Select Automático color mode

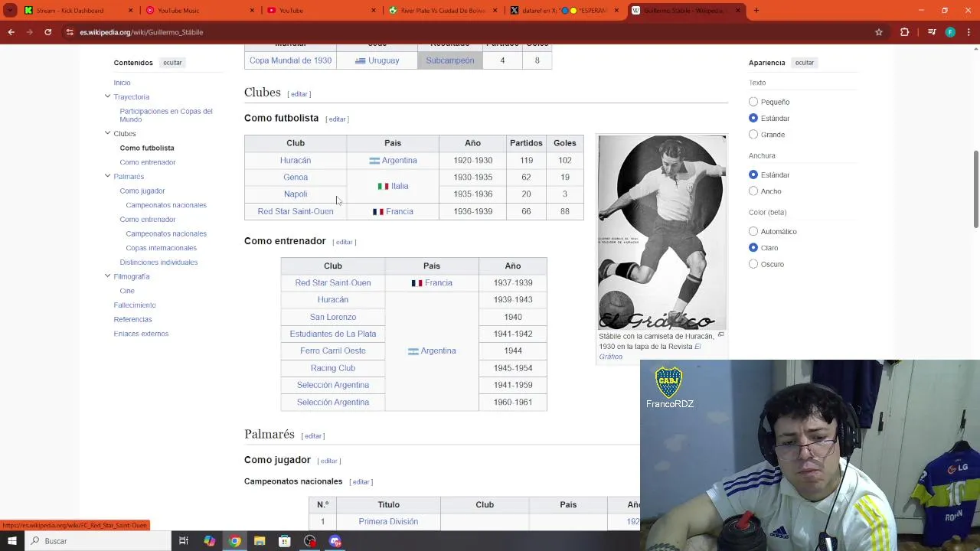pyautogui.click(x=753, y=231)
